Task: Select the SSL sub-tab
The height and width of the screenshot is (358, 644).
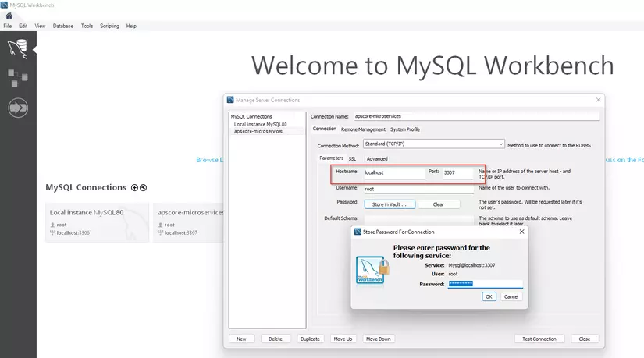Action: (352, 159)
